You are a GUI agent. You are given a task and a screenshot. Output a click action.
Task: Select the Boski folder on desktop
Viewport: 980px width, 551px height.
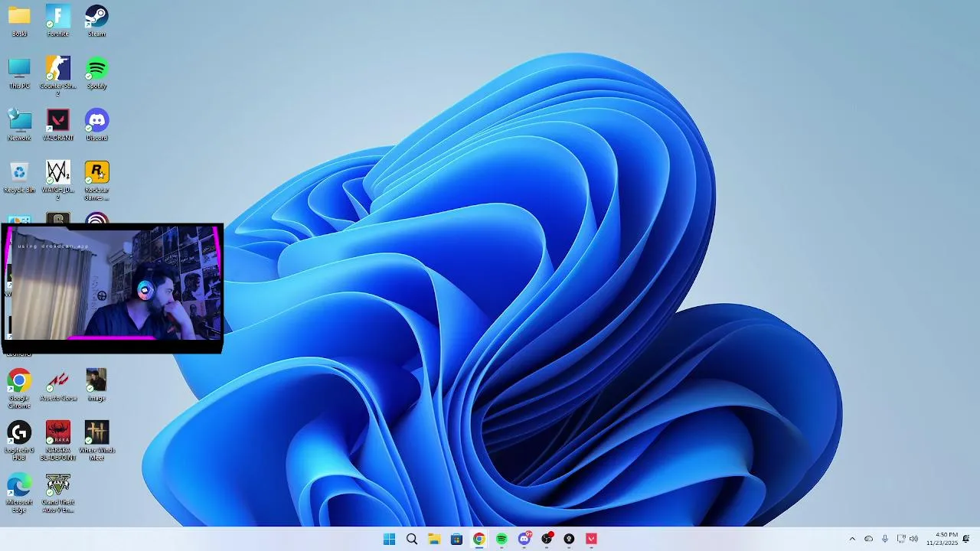click(19, 21)
